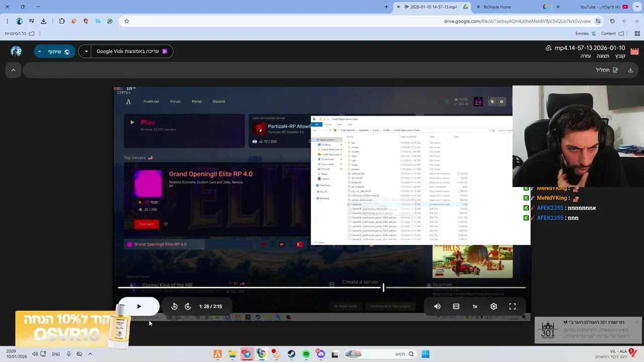The height and width of the screenshot is (362, 644).
Task: Click the video progress bar thumb
Action: pos(383,288)
